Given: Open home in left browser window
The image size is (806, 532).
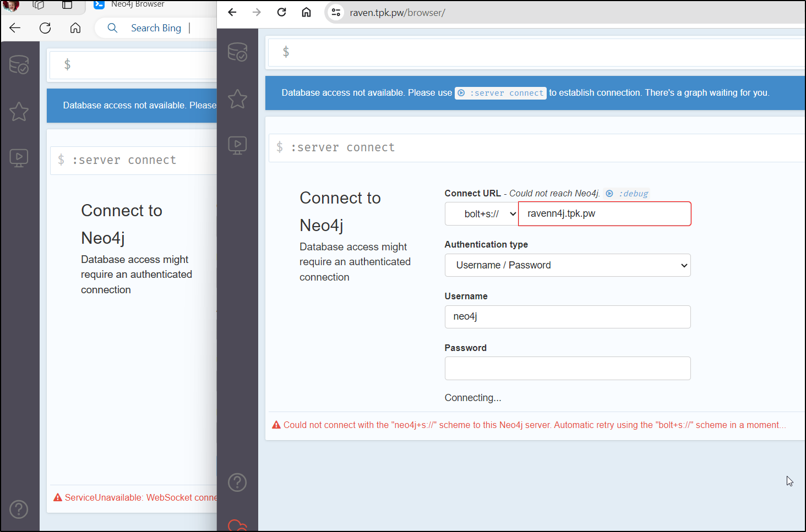Looking at the screenshot, I should 75,28.
